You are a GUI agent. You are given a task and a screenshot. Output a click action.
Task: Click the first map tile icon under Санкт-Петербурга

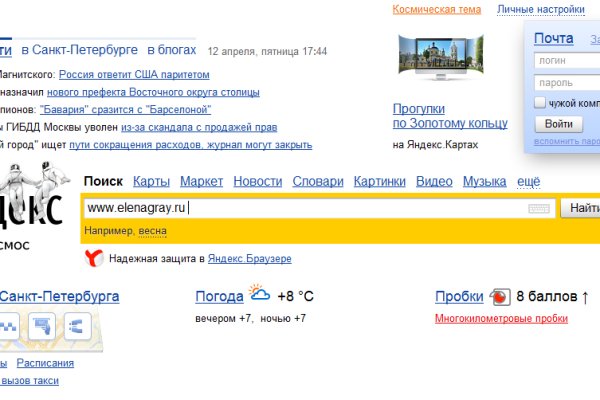pos(8,326)
